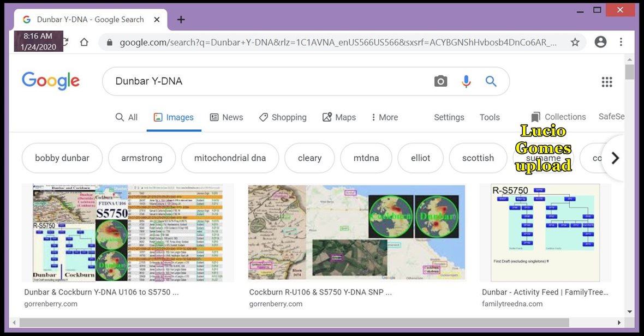The image size is (644, 336).
Task: Open the Chrome profile avatar
Action: 600,42
